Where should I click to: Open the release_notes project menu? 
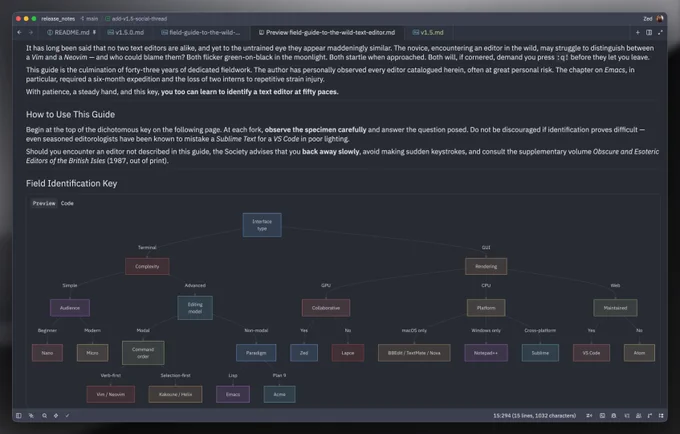click(58, 19)
